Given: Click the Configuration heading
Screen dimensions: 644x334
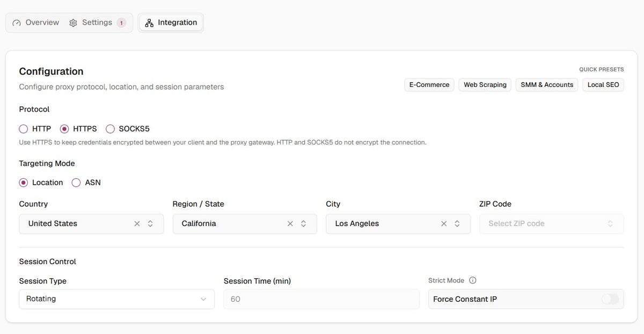Looking at the screenshot, I should click(x=51, y=71).
